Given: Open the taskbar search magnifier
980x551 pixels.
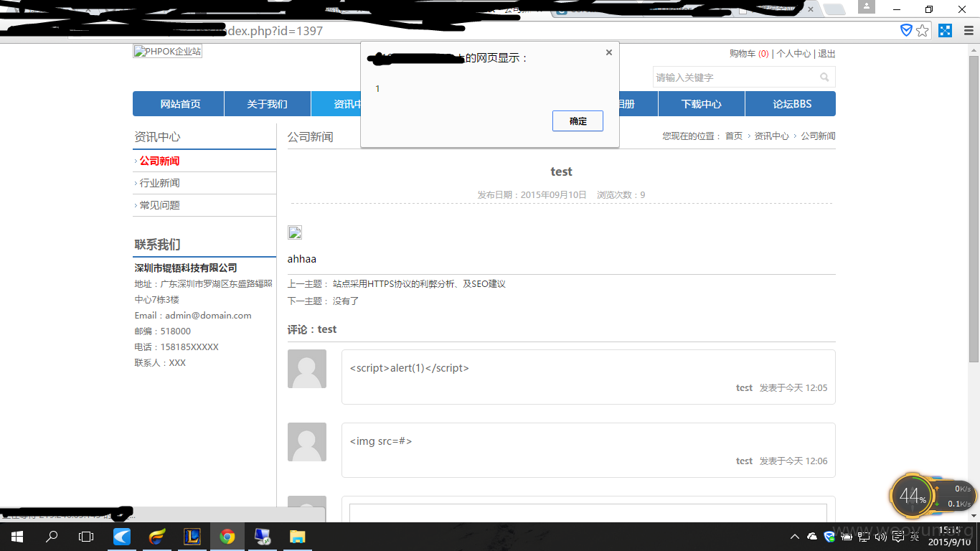Looking at the screenshot, I should 52,537.
